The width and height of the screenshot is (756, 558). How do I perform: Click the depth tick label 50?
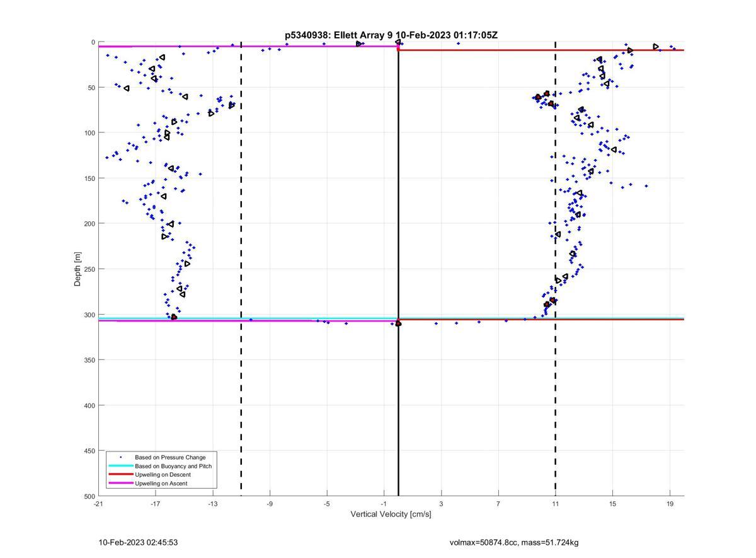point(91,88)
